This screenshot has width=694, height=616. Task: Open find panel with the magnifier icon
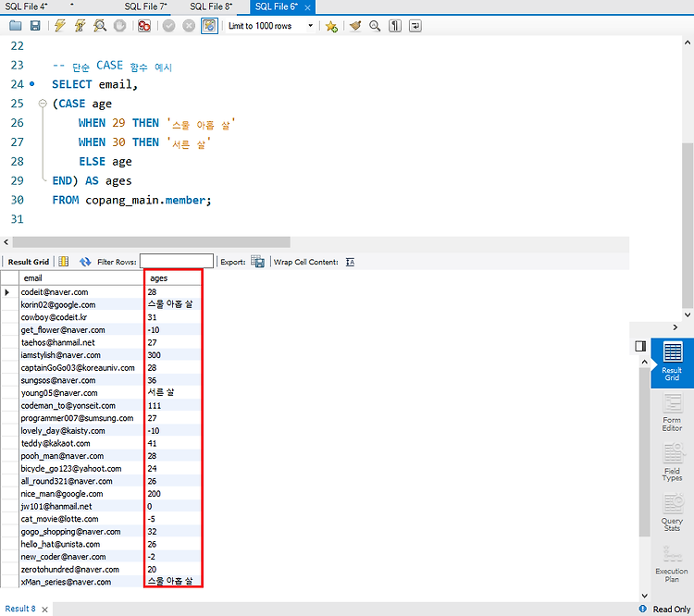coord(375,26)
